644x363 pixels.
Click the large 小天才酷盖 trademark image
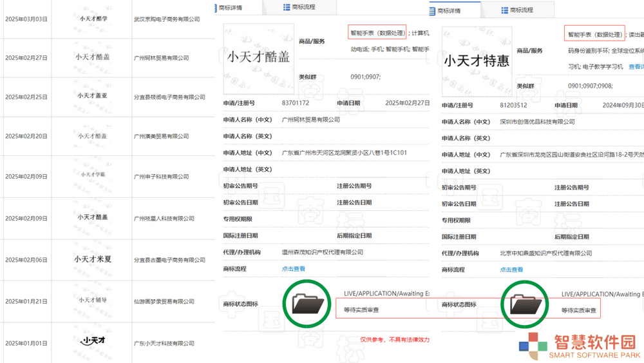[x=259, y=59]
